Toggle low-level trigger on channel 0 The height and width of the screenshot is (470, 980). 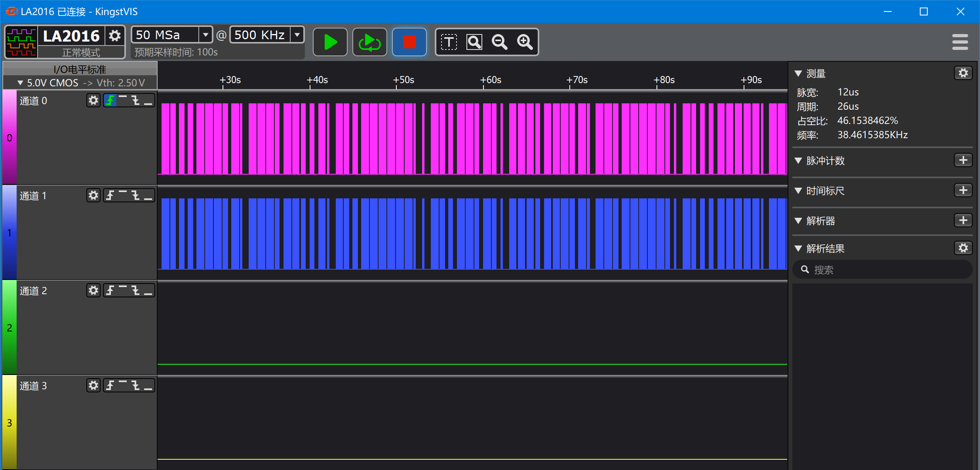(x=148, y=100)
